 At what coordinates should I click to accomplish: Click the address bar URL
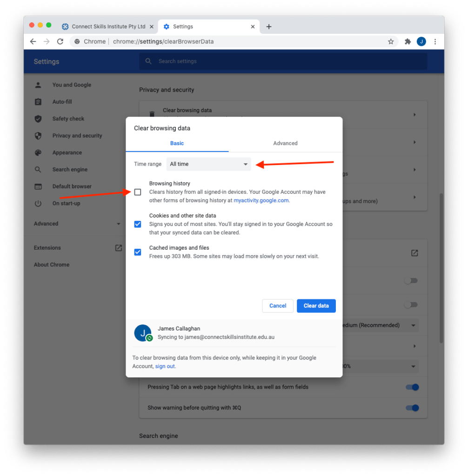[x=163, y=41]
